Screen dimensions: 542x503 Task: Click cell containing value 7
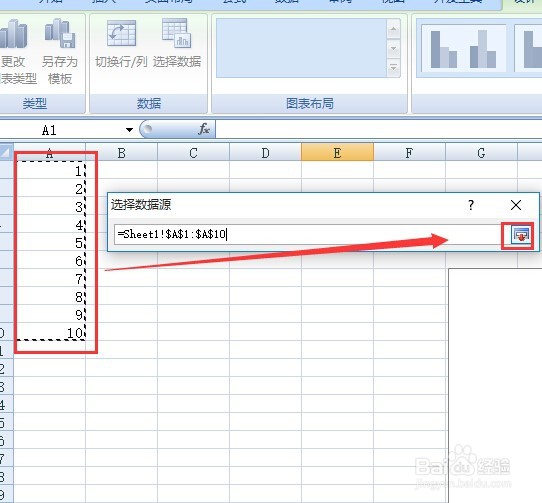(x=49, y=278)
